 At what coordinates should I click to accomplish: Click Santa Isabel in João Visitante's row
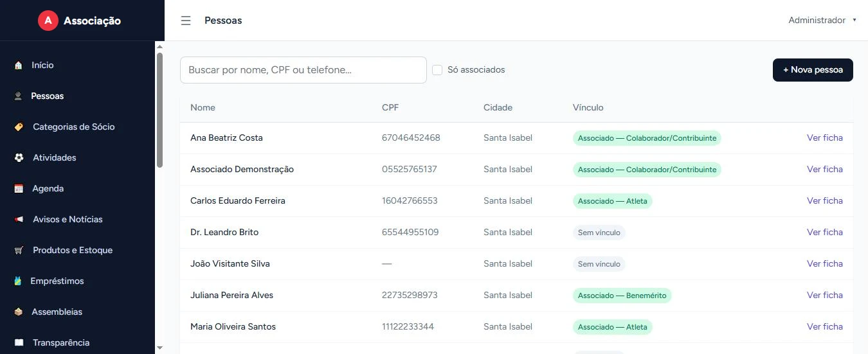(508, 264)
